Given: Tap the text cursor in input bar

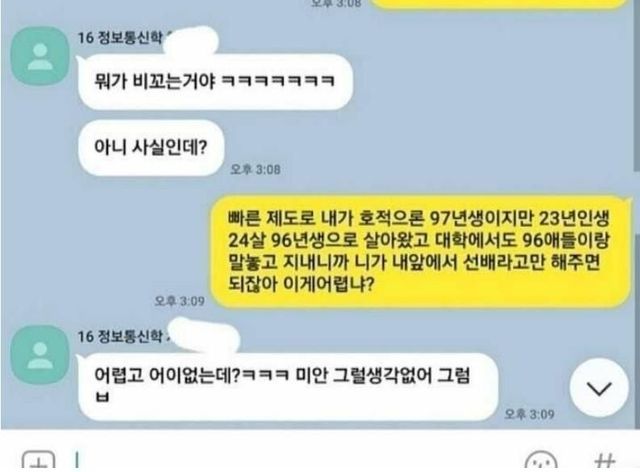Looking at the screenshot, I should 77,460.
